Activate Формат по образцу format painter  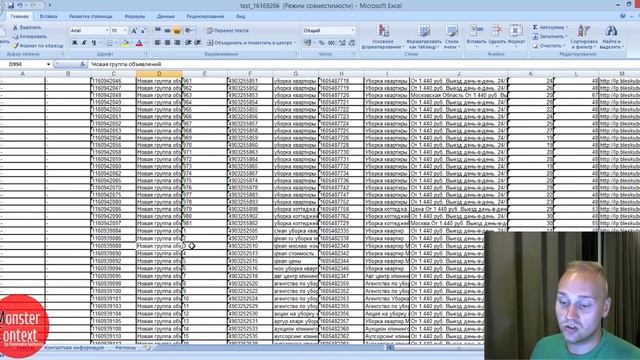point(38,46)
